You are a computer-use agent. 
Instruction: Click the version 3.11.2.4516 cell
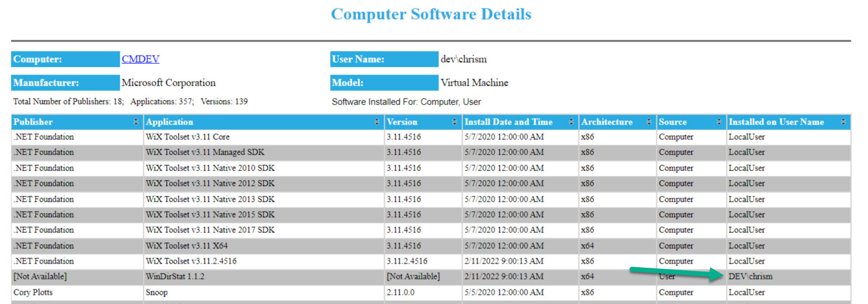pyautogui.click(x=407, y=261)
